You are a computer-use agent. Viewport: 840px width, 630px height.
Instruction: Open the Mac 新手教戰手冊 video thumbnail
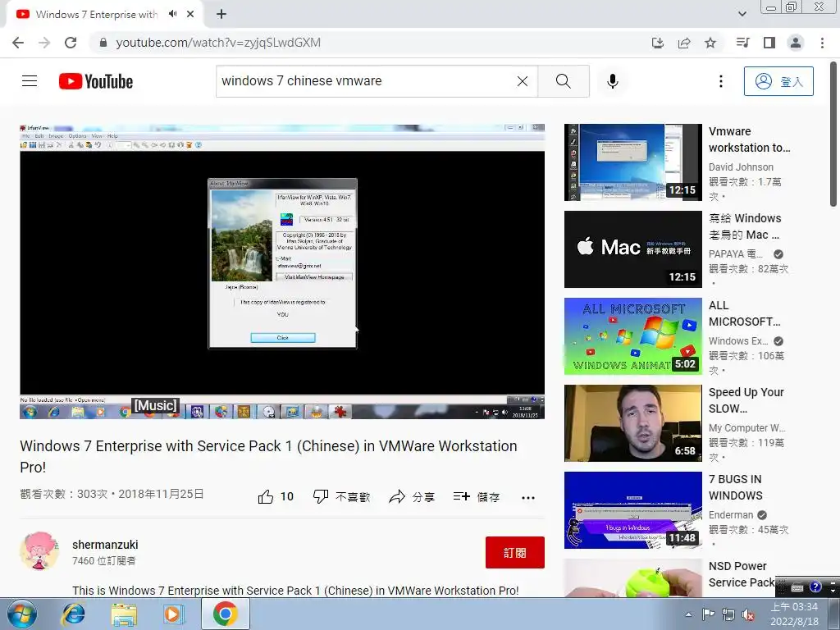pyautogui.click(x=633, y=249)
